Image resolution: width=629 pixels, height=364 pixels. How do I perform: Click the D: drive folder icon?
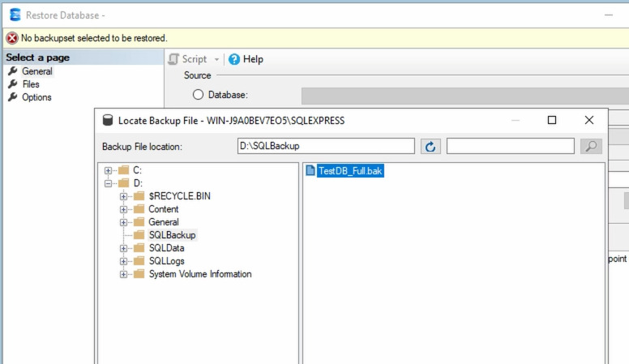(123, 183)
